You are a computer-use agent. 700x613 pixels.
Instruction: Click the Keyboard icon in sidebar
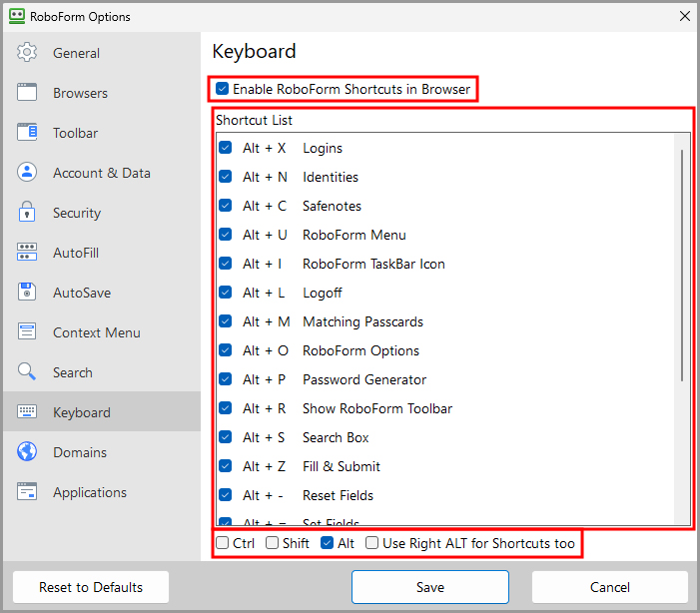(27, 411)
